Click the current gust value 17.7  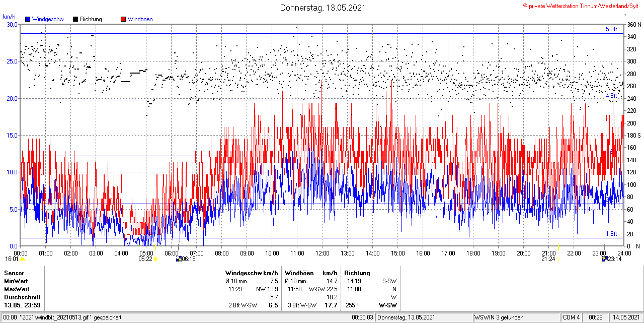(331, 305)
